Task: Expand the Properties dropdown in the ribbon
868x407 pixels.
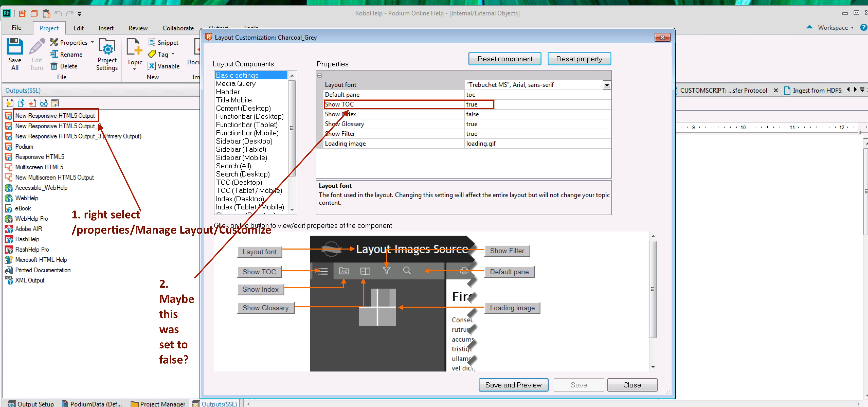Action: [x=92, y=42]
